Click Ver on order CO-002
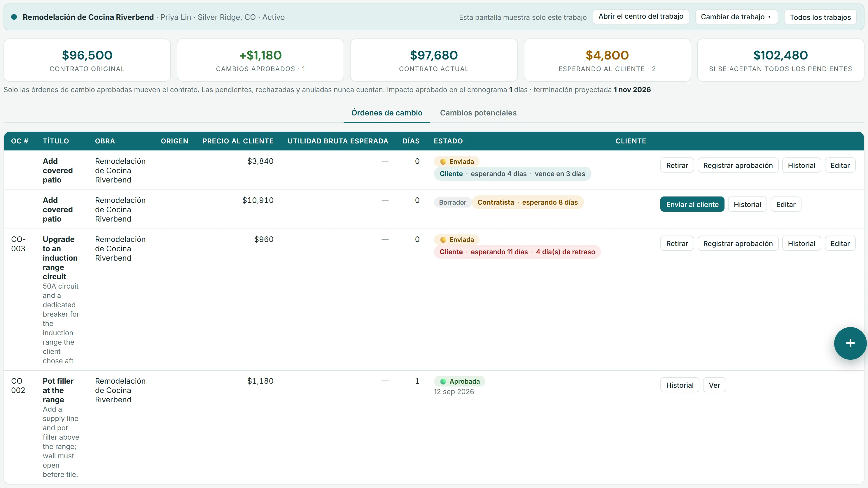The height and width of the screenshot is (488, 868). click(x=714, y=385)
